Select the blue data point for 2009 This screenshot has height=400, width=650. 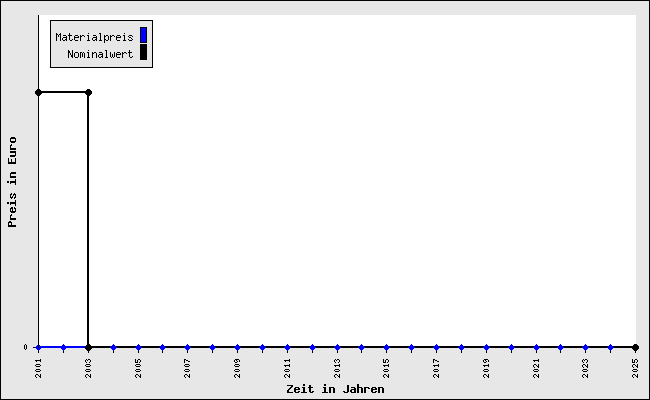coord(238,348)
